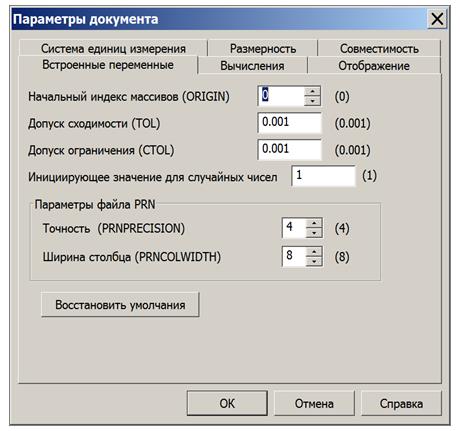Decrease ORIGIN value with down arrow
The image size is (460, 431).
[x=312, y=101]
